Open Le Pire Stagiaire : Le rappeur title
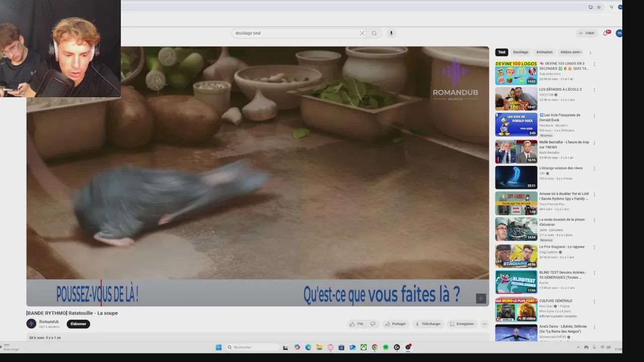Image resolution: width=644 pixels, height=362 pixels. pyautogui.click(x=562, y=247)
